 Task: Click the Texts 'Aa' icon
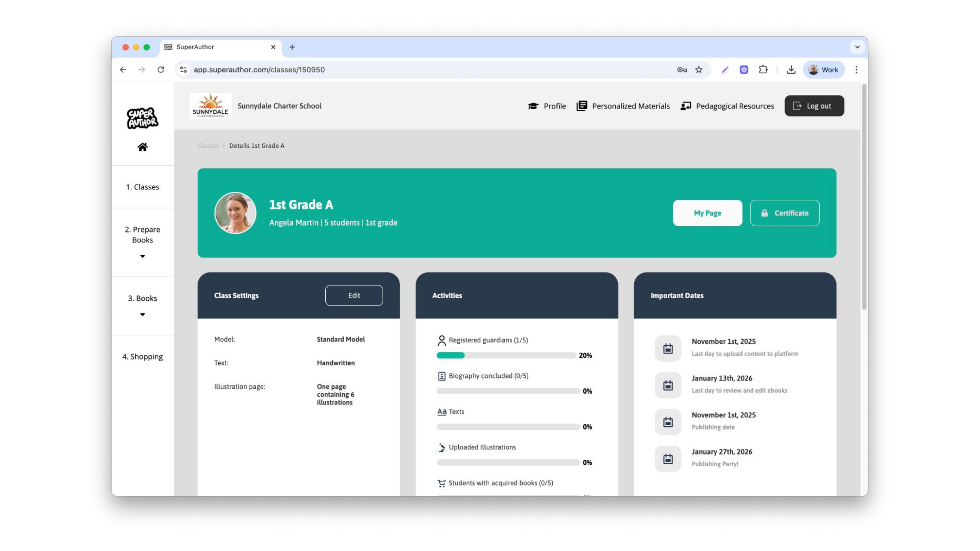pyautogui.click(x=441, y=411)
